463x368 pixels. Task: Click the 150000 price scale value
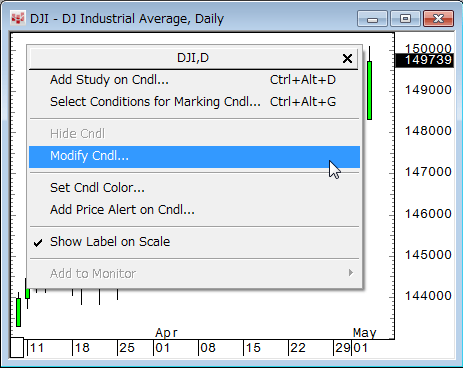pos(428,49)
